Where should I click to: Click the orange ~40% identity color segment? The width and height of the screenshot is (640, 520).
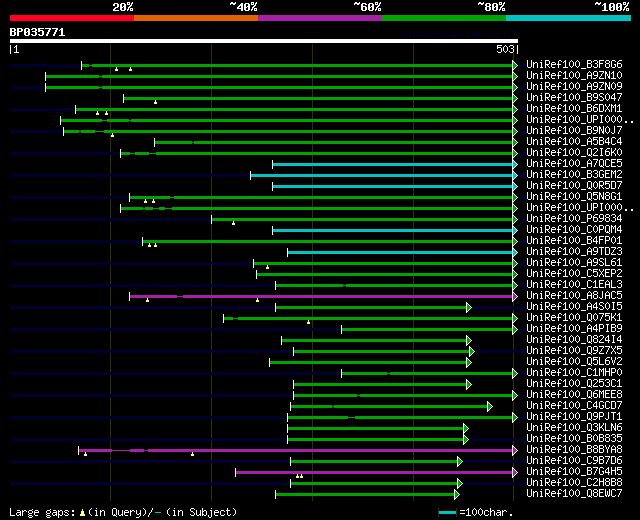click(x=196, y=18)
